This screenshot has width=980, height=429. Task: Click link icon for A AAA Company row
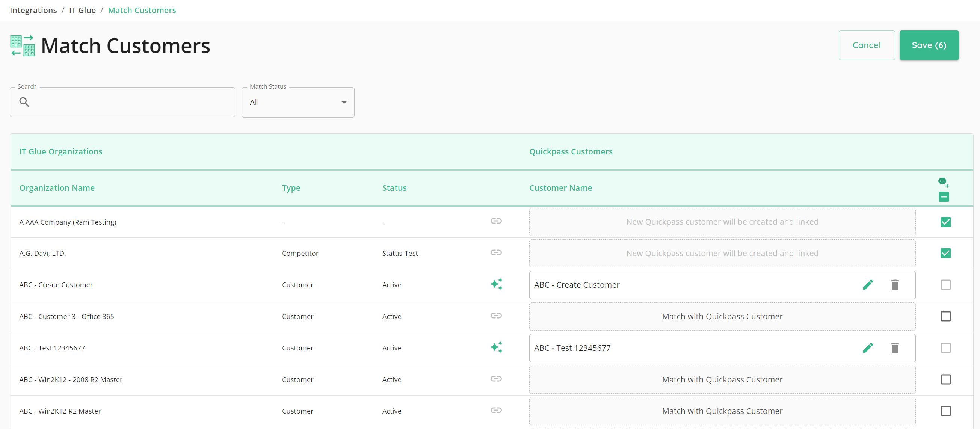tap(496, 221)
